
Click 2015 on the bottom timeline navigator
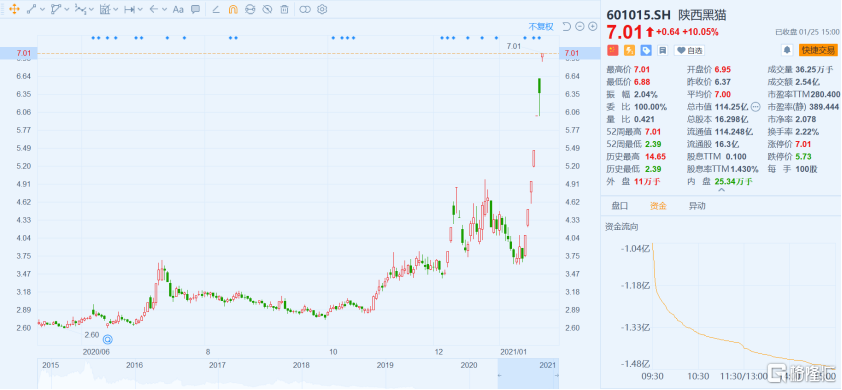pyautogui.click(x=50, y=366)
